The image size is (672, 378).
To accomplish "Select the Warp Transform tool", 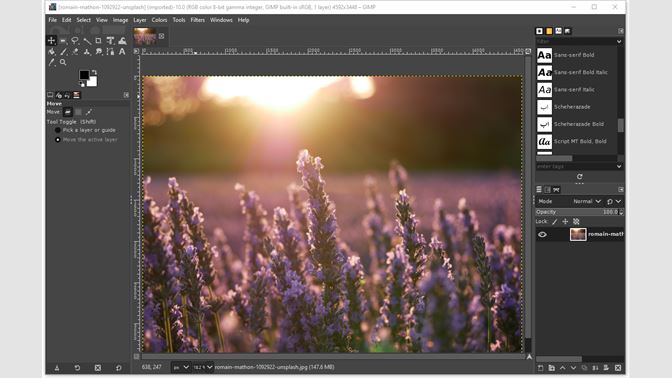I will (122, 41).
